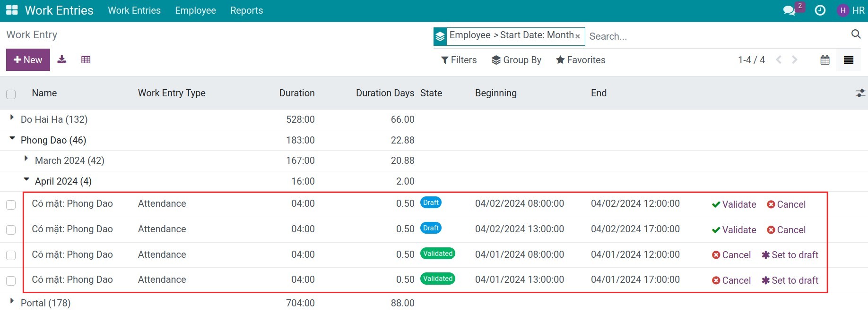
Task: Click the group-by layers icon in search facet
Action: tap(440, 36)
